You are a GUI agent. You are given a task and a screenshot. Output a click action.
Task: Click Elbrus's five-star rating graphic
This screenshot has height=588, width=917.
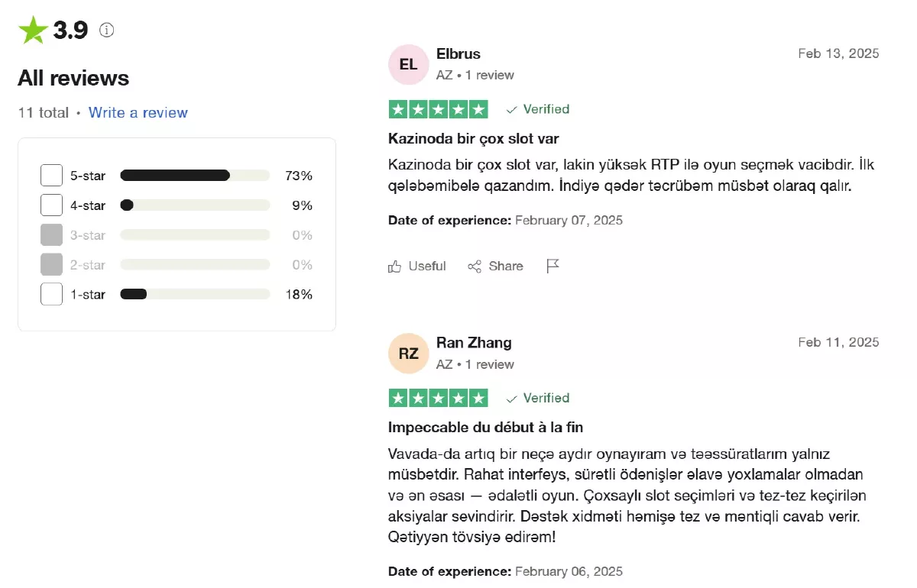(x=438, y=109)
